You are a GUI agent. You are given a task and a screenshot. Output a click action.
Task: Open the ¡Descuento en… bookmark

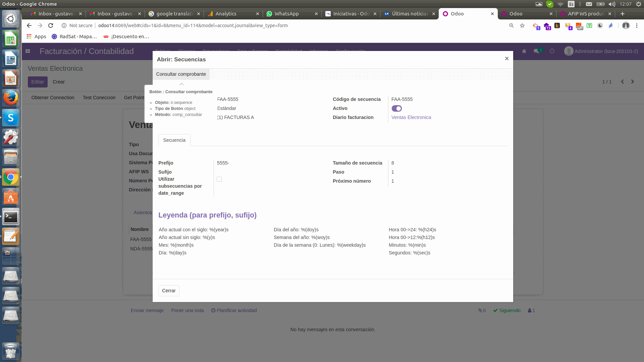(126, 37)
